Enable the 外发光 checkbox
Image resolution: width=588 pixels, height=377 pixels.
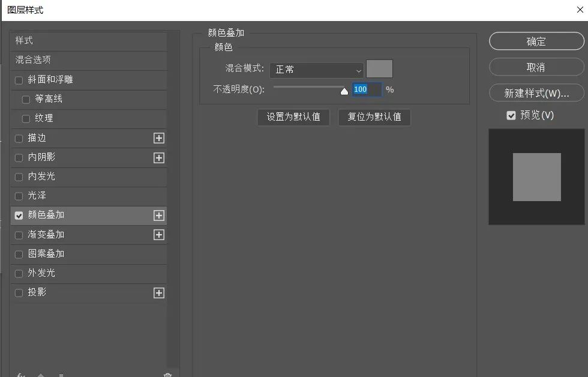[x=19, y=273]
